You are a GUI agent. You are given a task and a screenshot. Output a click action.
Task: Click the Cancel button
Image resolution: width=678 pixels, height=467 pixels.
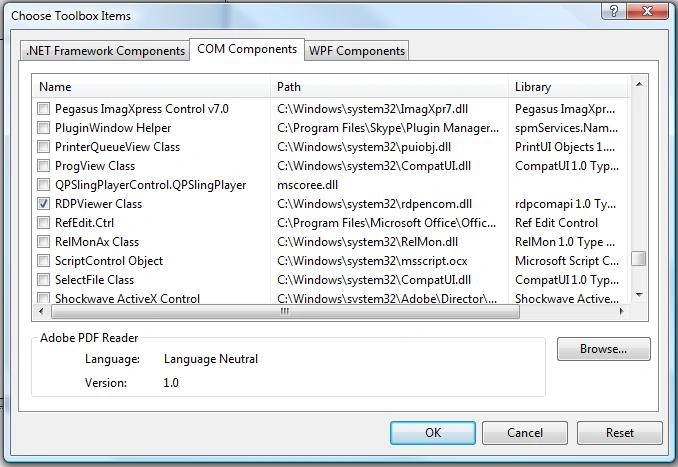524,433
